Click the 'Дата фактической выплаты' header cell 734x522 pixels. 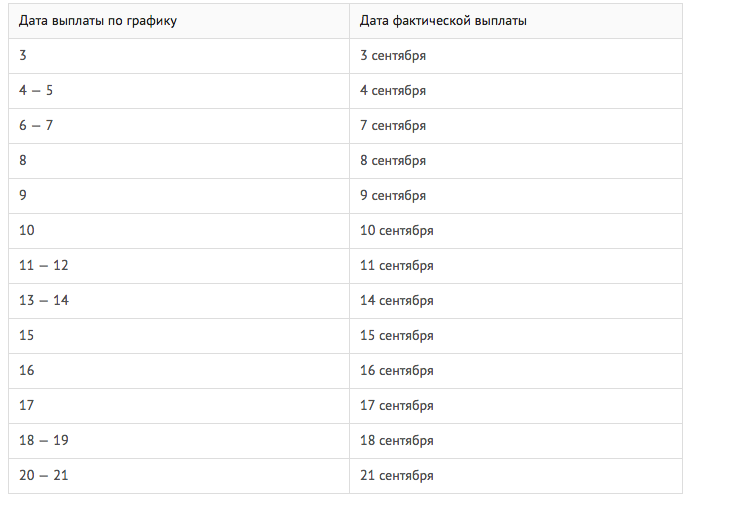(516, 21)
